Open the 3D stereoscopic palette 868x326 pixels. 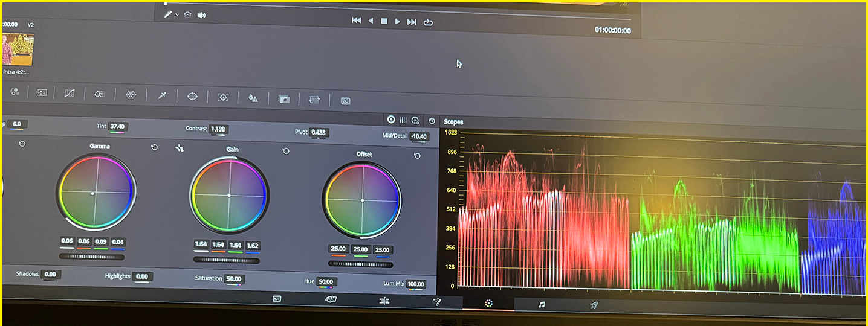coord(346,101)
